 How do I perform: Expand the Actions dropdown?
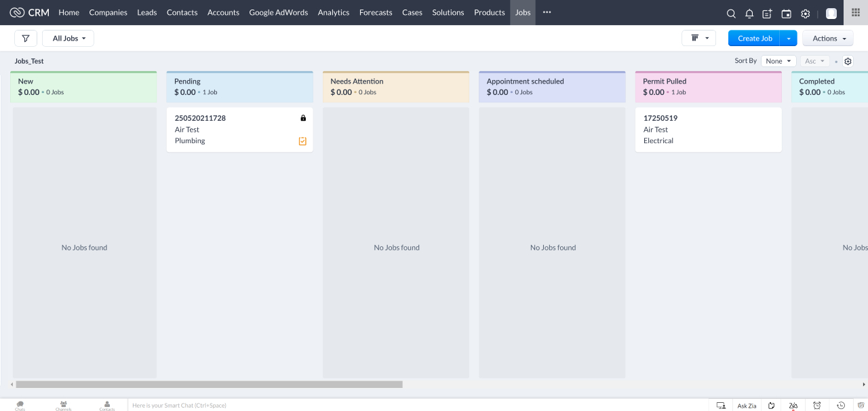pyautogui.click(x=828, y=39)
